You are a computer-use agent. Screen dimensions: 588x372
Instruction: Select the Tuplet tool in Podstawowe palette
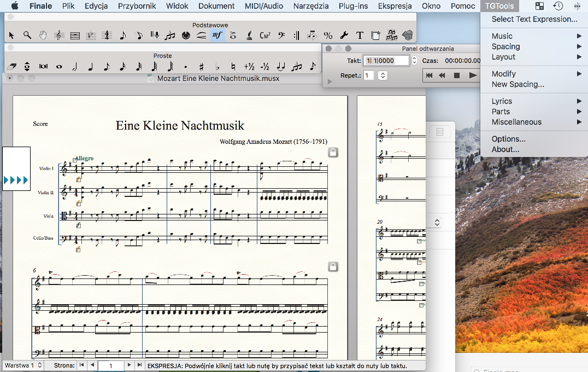(x=170, y=36)
